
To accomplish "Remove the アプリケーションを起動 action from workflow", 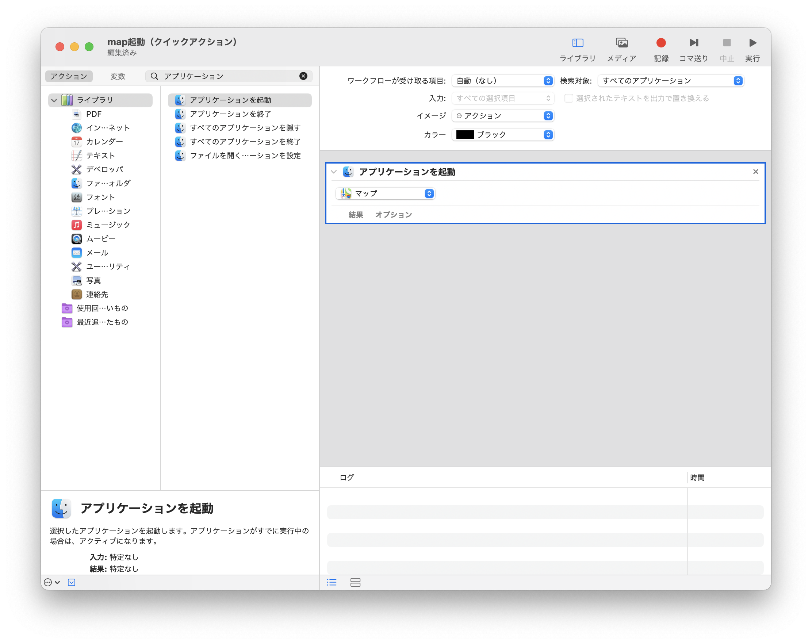I will tap(755, 172).
